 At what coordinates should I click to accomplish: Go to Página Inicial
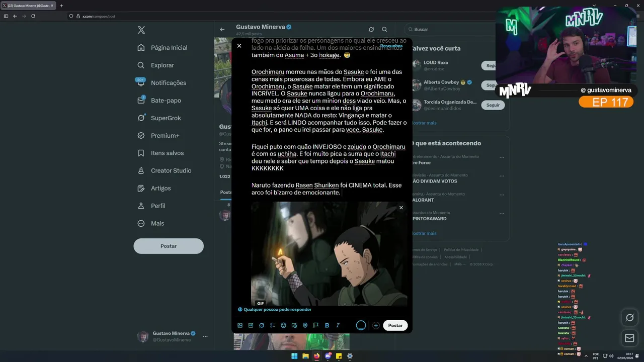click(162, 48)
